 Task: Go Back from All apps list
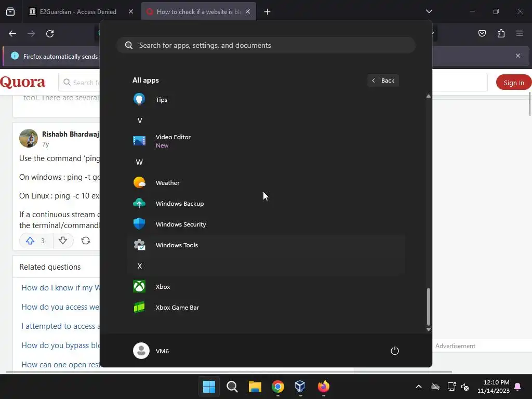click(383, 81)
